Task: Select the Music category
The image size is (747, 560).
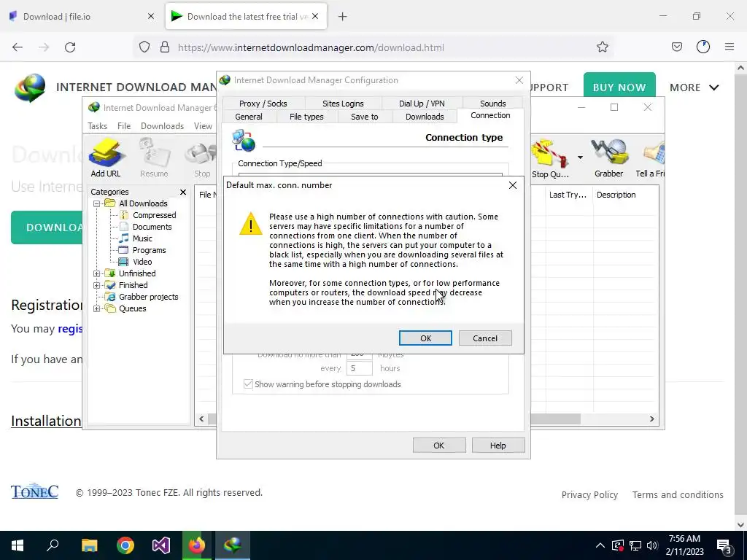Action: pyautogui.click(x=142, y=238)
